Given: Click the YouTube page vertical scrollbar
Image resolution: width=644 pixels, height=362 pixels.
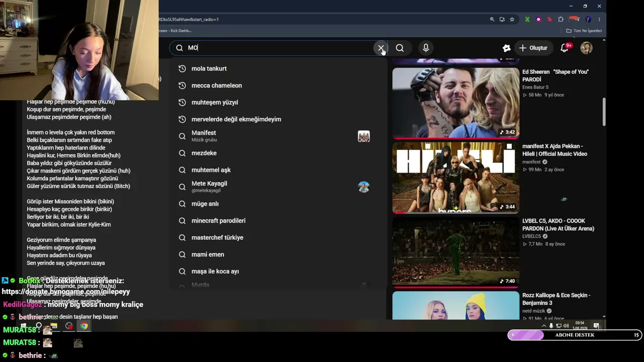Looking at the screenshot, I should coord(604,111).
